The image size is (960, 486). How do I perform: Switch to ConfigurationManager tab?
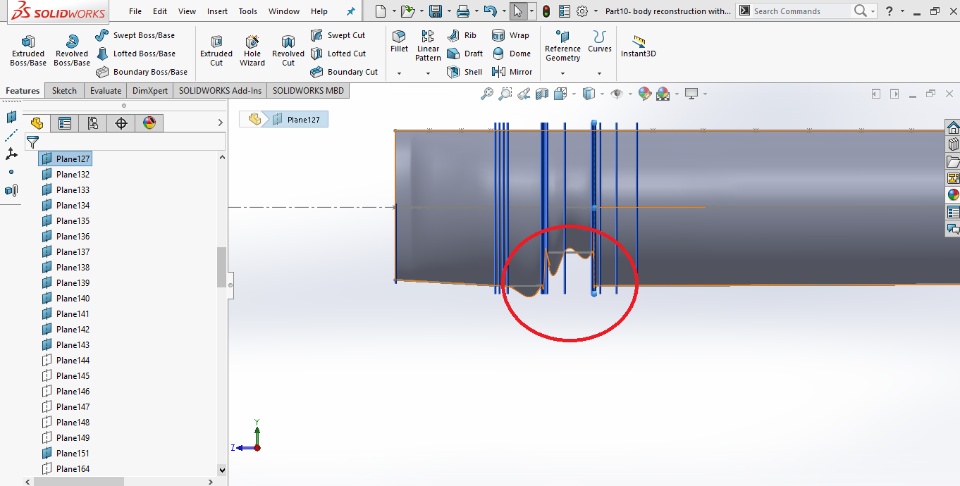(x=92, y=123)
